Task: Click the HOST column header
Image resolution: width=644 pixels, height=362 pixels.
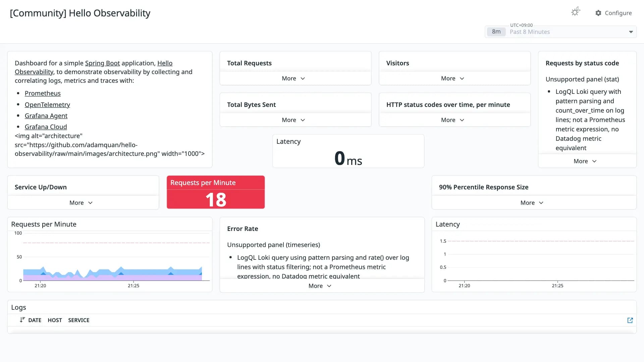Action: tap(55, 320)
